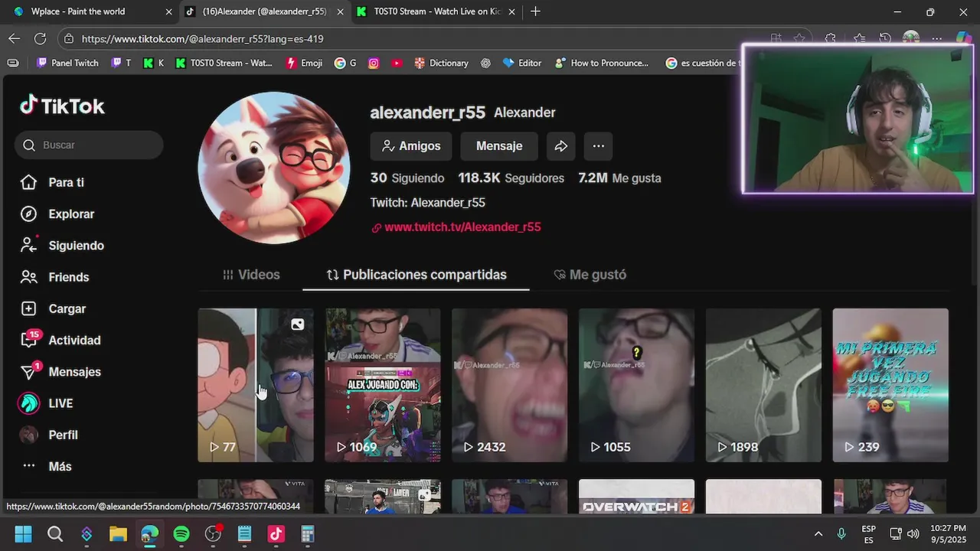Click the Mensaje button on profile

(x=499, y=146)
